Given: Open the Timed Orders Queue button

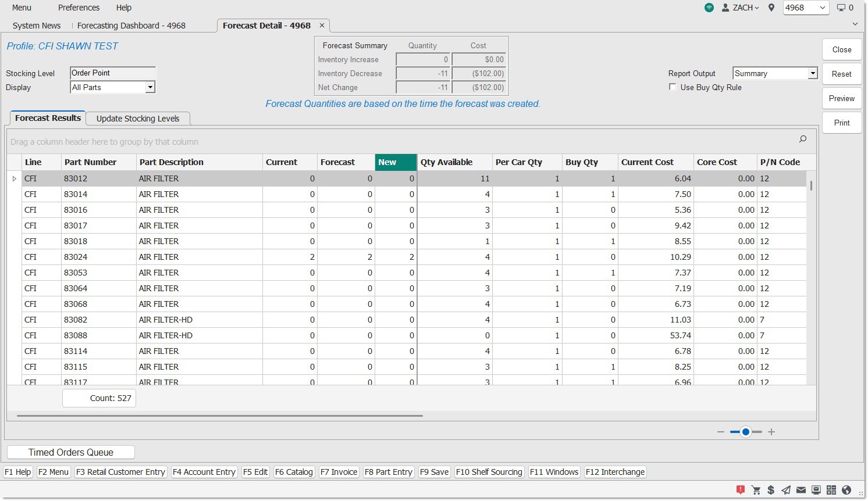Looking at the screenshot, I should [x=71, y=452].
